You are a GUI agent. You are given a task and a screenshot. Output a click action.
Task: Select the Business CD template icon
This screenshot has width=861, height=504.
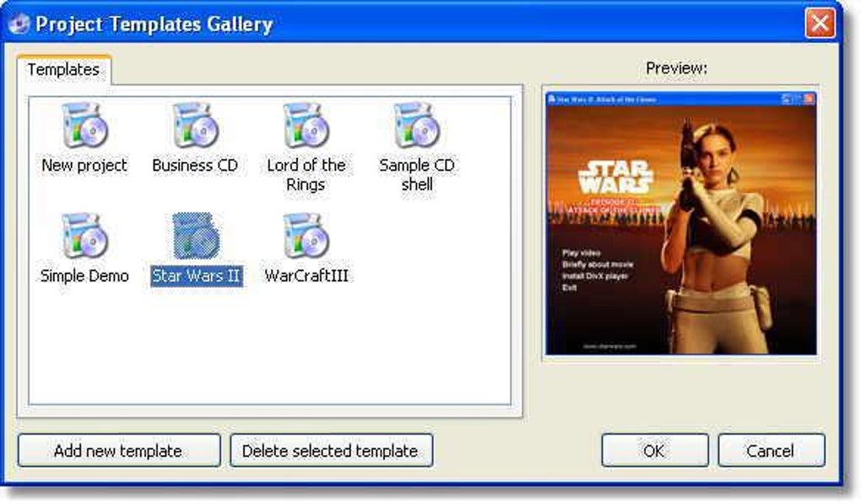[x=195, y=126]
